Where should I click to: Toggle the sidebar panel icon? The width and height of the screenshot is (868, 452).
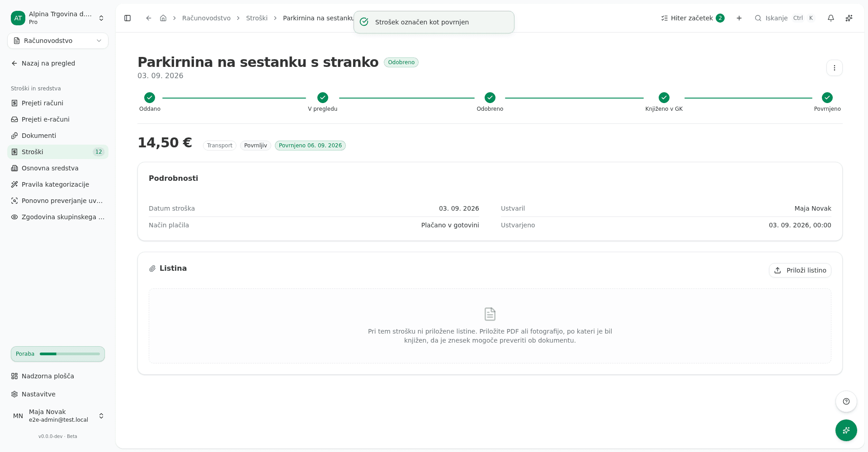click(x=127, y=18)
